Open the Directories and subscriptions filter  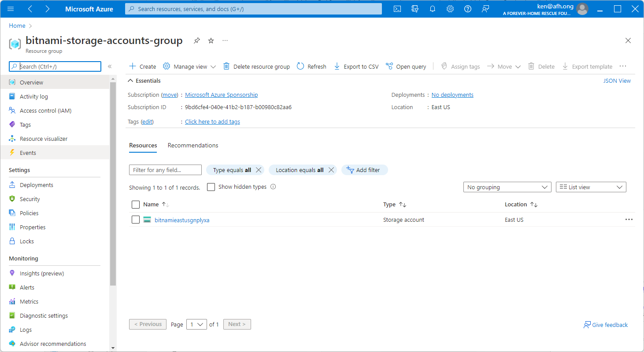coord(415,9)
